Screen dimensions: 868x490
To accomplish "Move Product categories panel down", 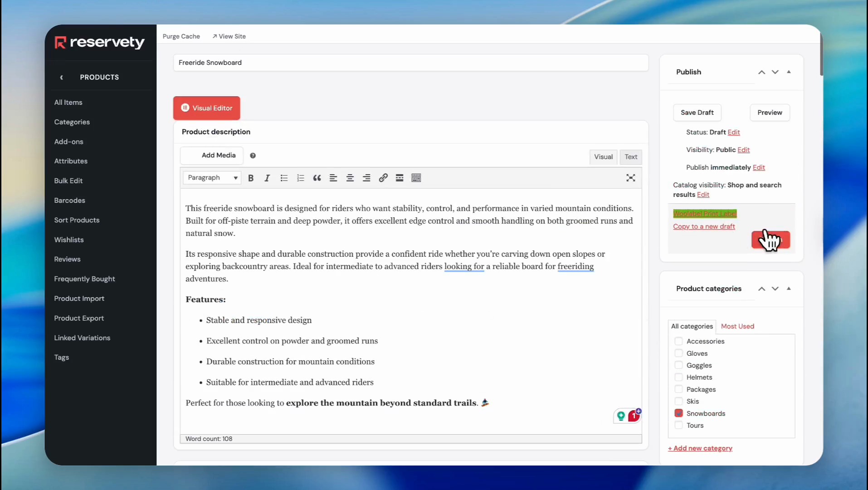I will (775, 289).
